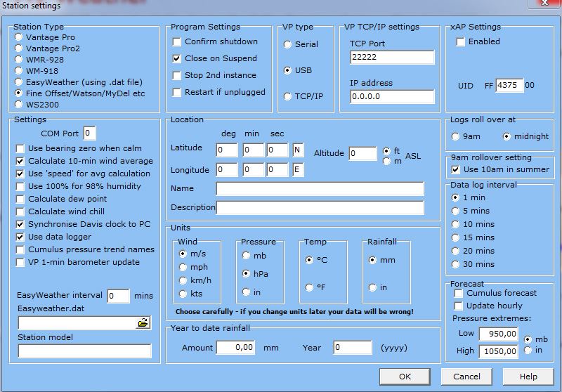Viewport: 562px width, 392px height.
Task: Select meters for altitude unit
Action: [x=386, y=162]
